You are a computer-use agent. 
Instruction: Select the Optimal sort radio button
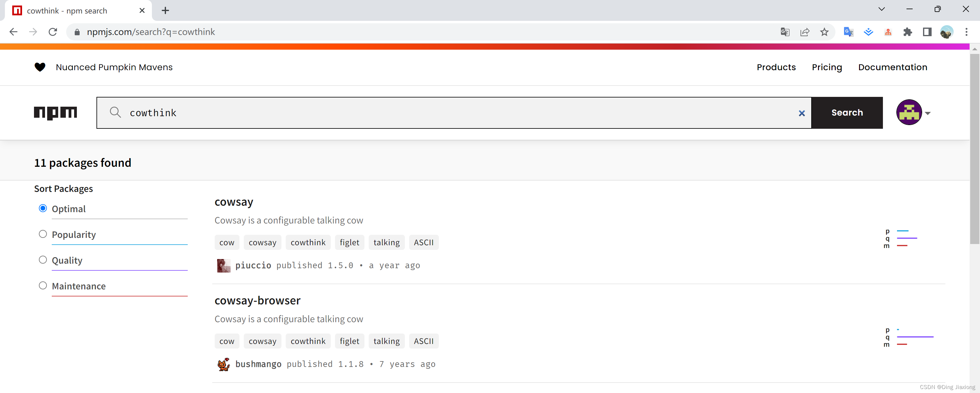(43, 208)
